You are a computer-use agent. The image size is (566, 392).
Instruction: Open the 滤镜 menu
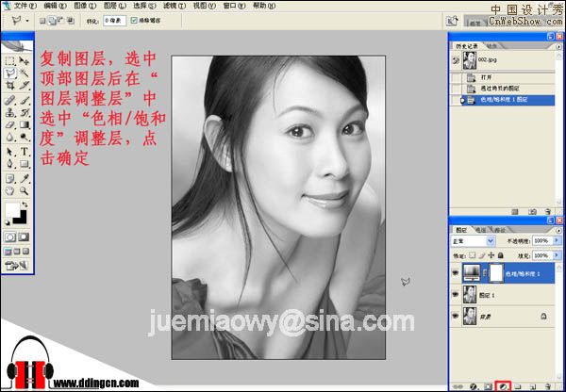[175, 6]
